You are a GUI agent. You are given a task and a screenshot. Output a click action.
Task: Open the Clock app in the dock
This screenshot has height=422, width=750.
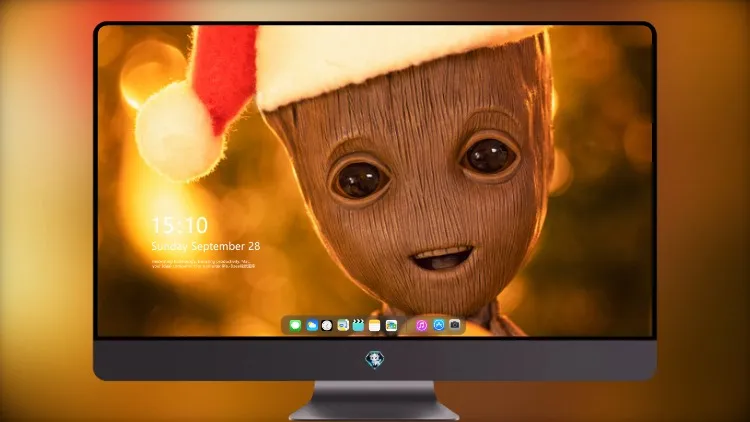click(x=327, y=326)
